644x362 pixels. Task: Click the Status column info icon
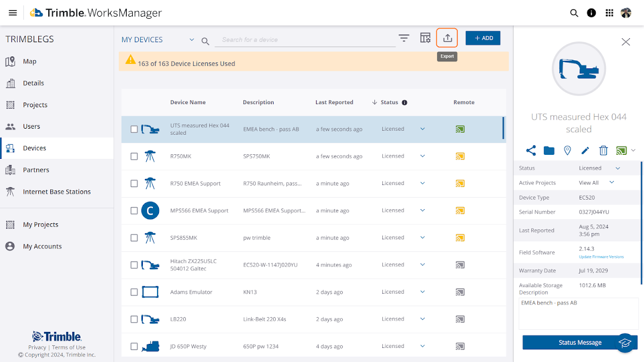(405, 103)
